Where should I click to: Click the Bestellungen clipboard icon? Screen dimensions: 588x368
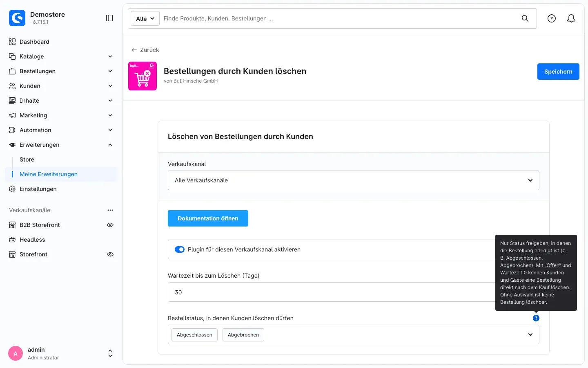[12, 71]
